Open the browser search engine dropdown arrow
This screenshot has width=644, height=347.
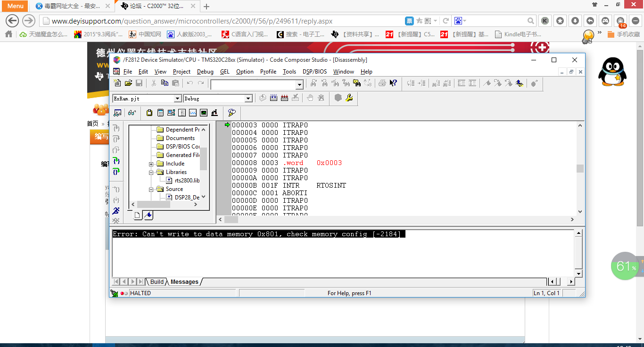click(465, 21)
